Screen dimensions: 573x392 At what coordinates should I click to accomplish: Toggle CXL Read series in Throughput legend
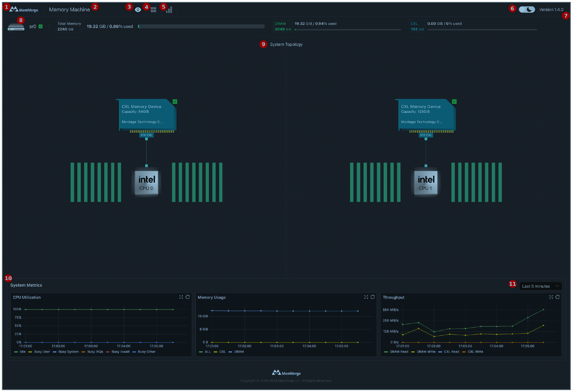point(449,352)
